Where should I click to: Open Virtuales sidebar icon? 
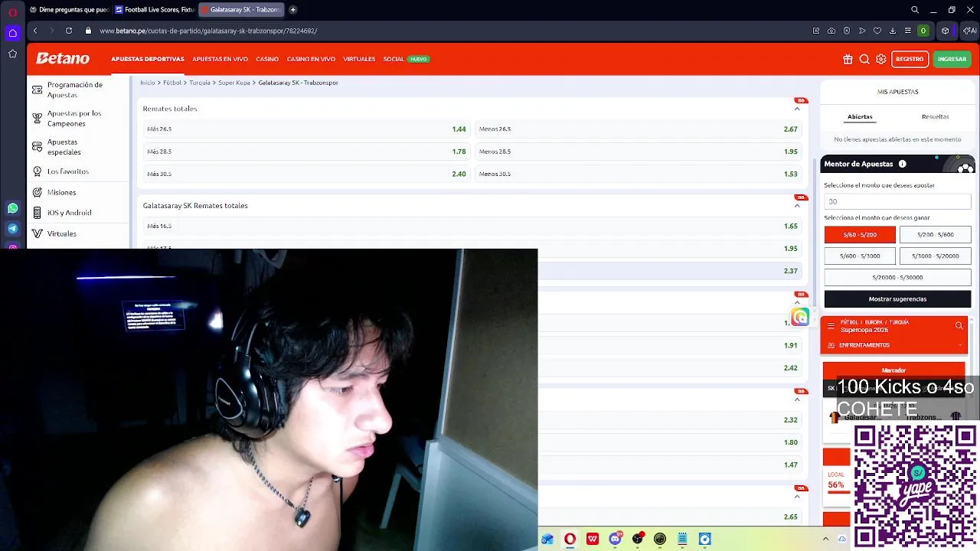(37, 233)
